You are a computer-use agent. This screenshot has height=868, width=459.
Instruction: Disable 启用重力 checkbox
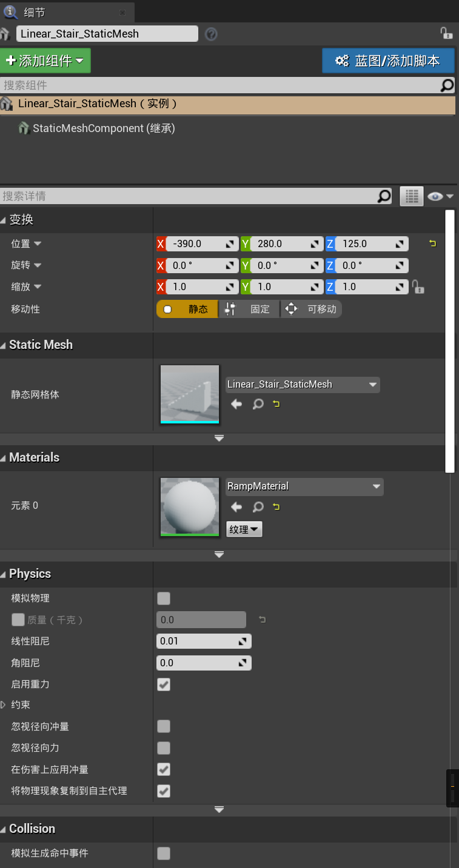pos(164,684)
